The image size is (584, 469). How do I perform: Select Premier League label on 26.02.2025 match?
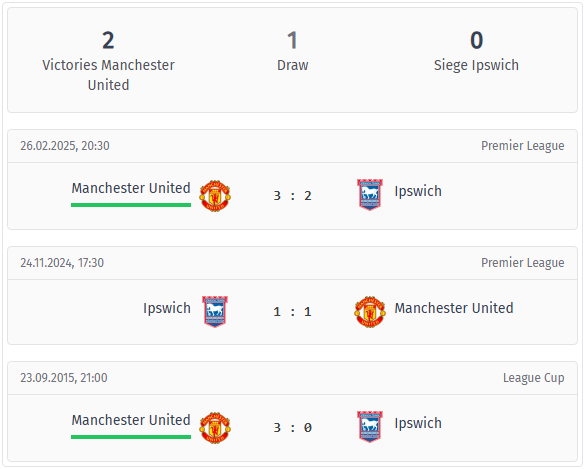click(523, 146)
